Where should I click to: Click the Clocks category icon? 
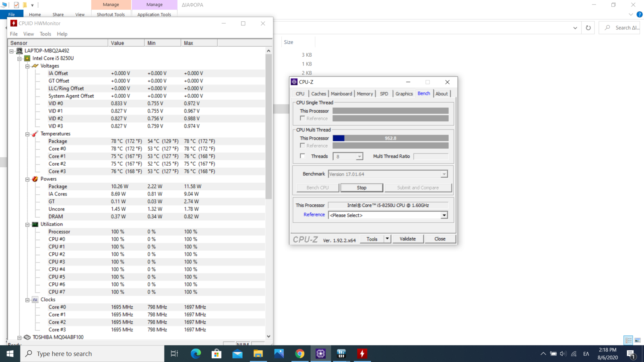[x=35, y=300]
